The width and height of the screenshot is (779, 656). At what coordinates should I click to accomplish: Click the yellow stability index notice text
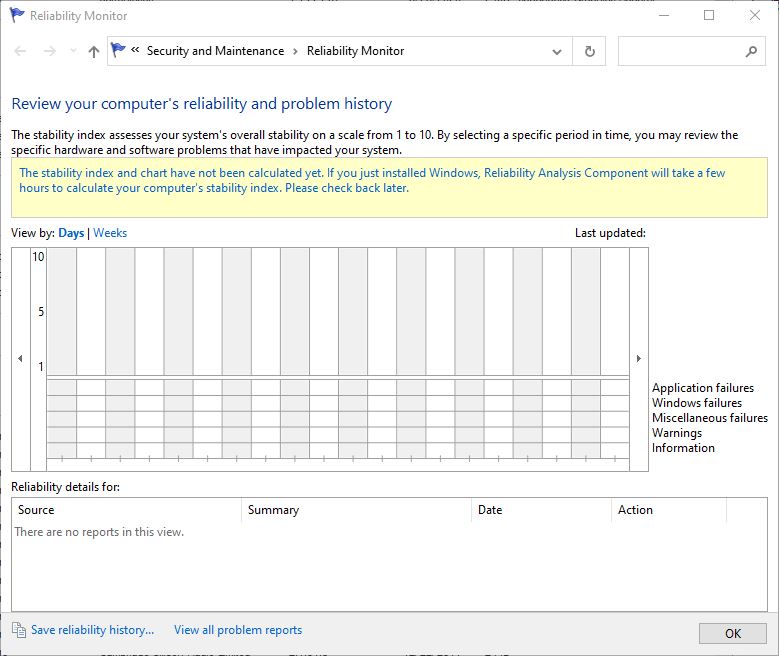click(x=372, y=180)
